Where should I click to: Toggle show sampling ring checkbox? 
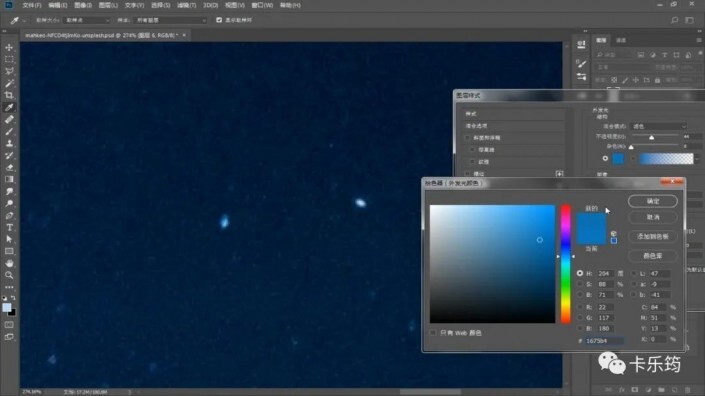(x=219, y=20)
